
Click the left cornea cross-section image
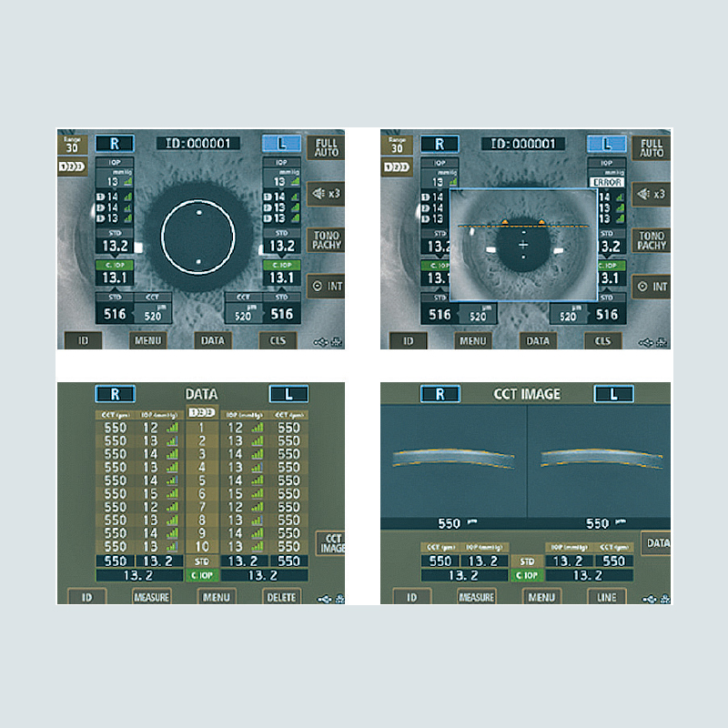[x=453, y=457]
